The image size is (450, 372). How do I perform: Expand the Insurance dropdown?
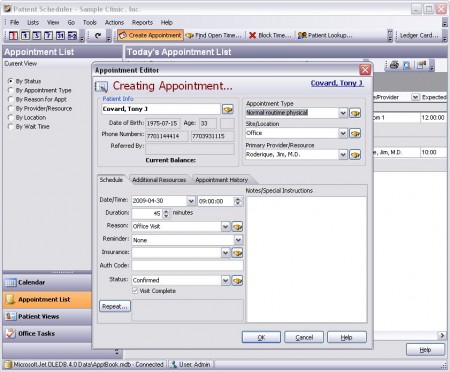(x=226, y=253)
